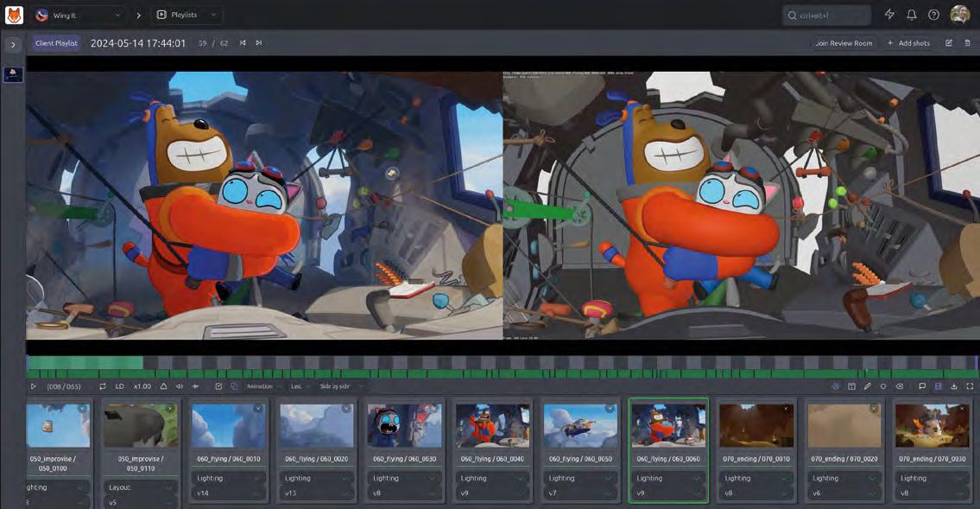Click the Join Review Room button
The height and width of the screenshot is (509, 980).
coord(844,43)
